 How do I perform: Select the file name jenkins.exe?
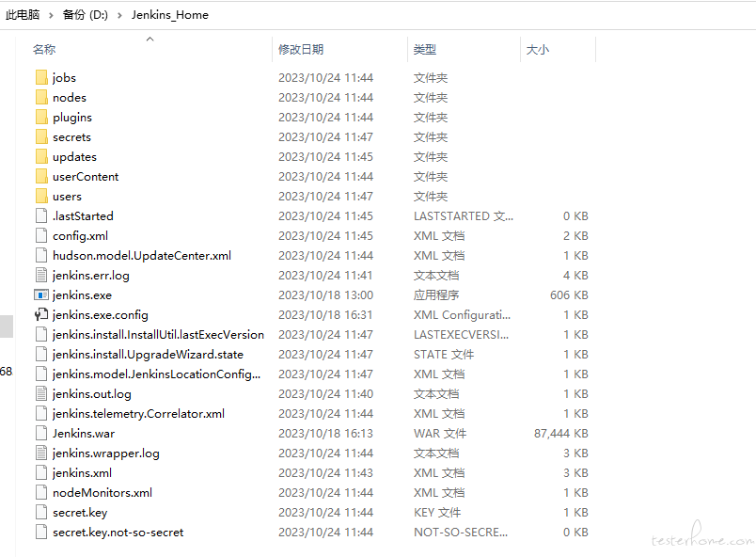[82, 295]
